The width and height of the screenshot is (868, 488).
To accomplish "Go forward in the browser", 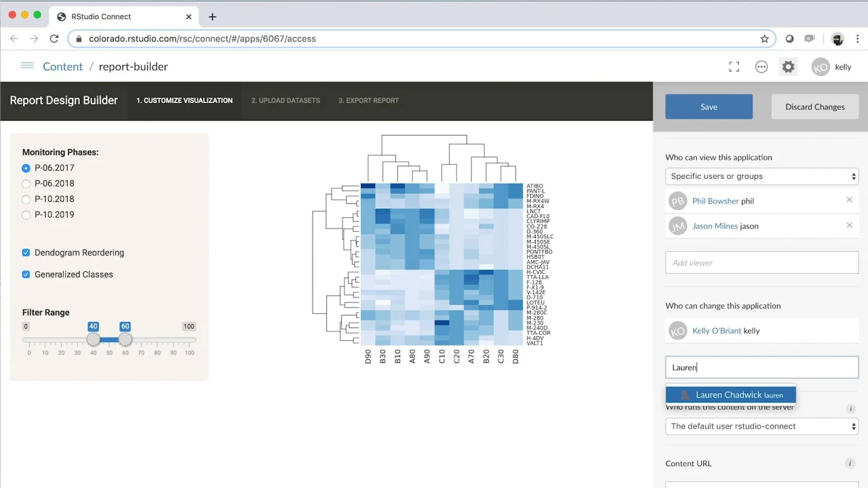I will [34, 39].
